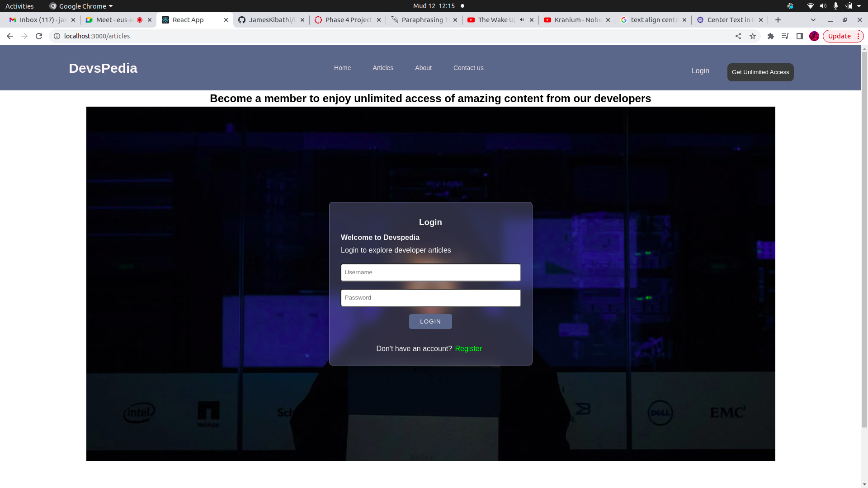Expand the browser tabs dropdown arrow
The image size is (868, 488).
(813, 20)
